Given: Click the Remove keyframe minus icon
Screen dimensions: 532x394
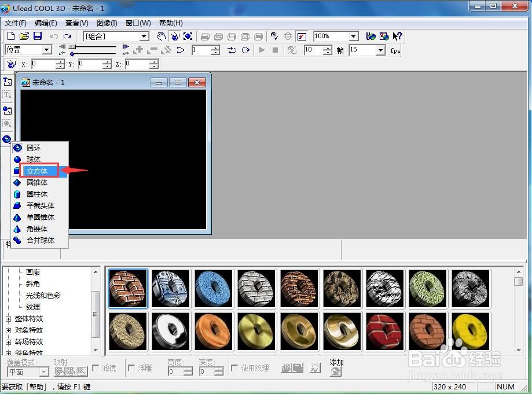Looking at the screenshot, I should (x=152, y=50).
